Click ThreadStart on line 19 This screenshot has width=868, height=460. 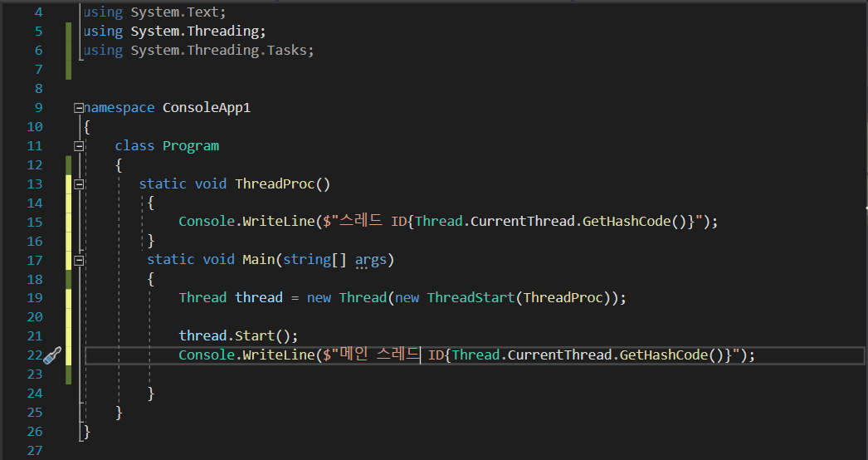pos(471,297)
